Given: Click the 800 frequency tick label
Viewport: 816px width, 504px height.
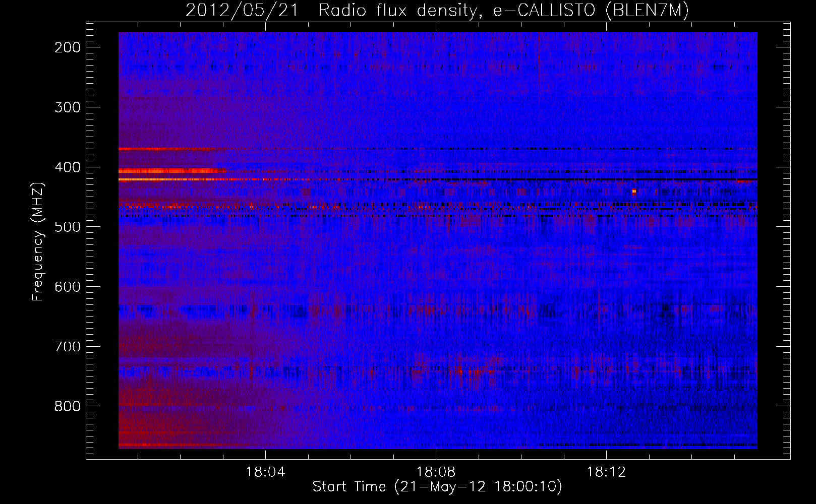Looking at the screenshot, I should tap(68, 406).
